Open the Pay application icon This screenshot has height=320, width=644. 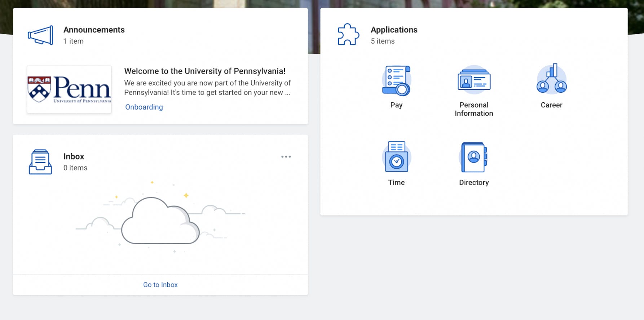click(396, 80)
